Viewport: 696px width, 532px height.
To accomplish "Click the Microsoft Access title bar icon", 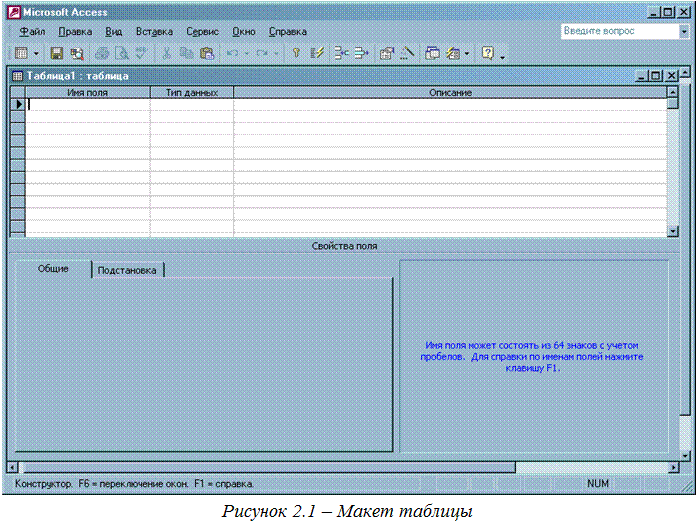I will (14, 12).
